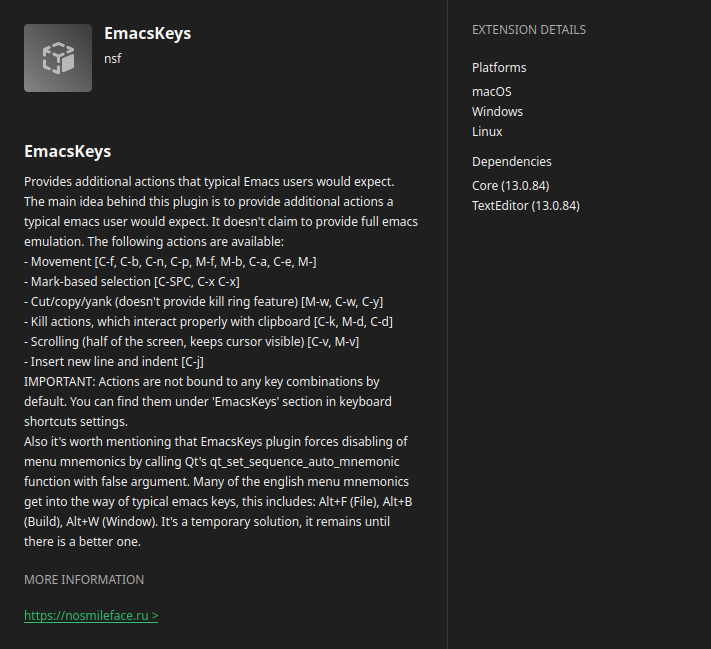
Task: Click the EmacsKeys plugin cube icon
Action: (x=58, y=58)
